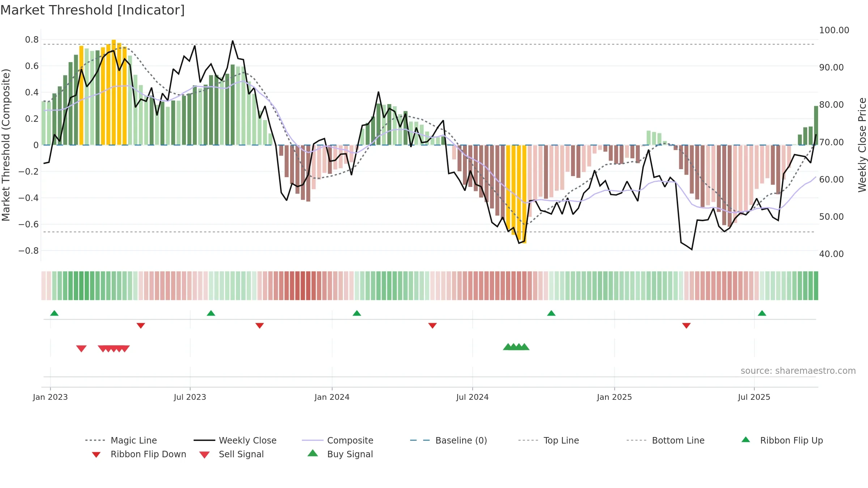Click the Weekly Close Price axis title
Screen dimensions: 868x488
click(x=862, y=145)
